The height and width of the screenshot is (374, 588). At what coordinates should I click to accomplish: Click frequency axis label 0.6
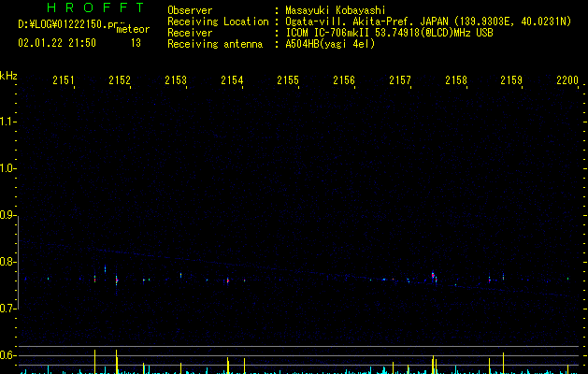[x=7, y=355]
